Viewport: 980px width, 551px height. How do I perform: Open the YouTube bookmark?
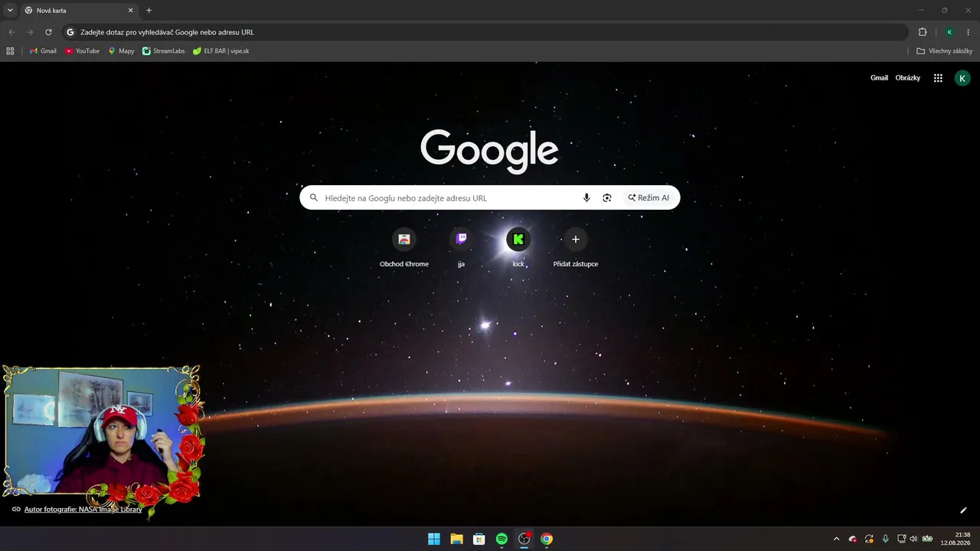tap(82, 51)
